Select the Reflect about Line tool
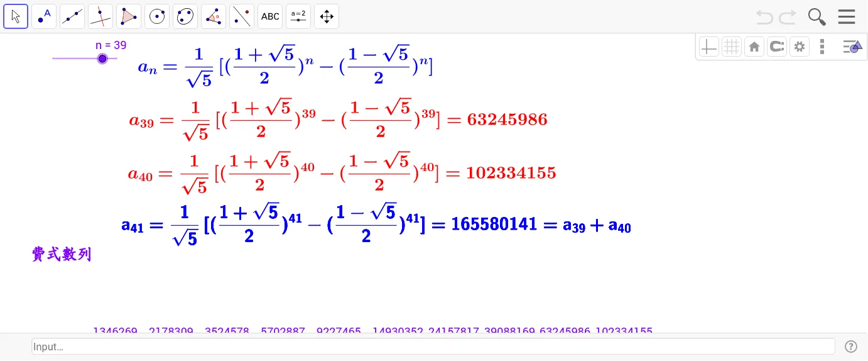 pos(242,16)
